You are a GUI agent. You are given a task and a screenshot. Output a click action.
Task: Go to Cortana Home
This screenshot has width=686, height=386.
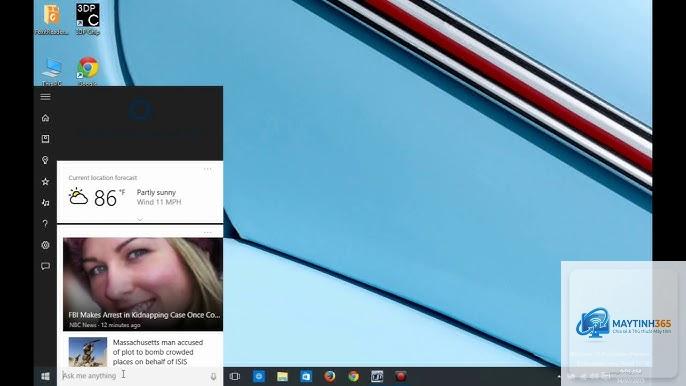pos(46,118)
